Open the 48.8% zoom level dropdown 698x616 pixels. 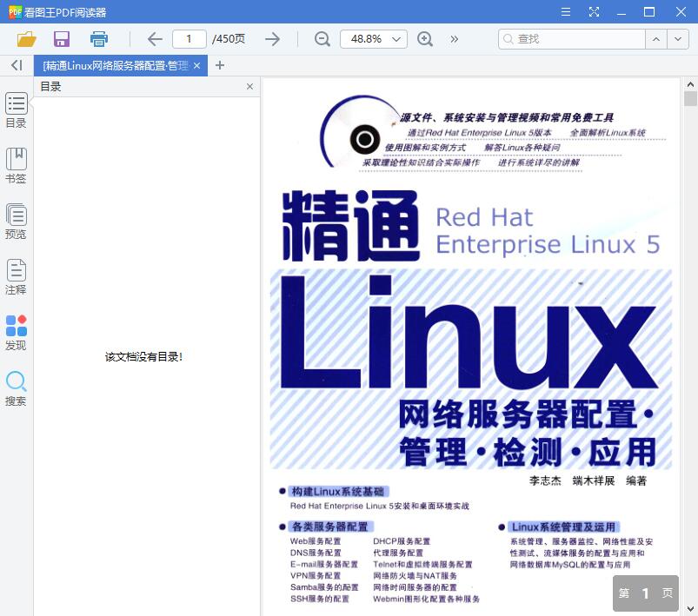click(374, 39)
